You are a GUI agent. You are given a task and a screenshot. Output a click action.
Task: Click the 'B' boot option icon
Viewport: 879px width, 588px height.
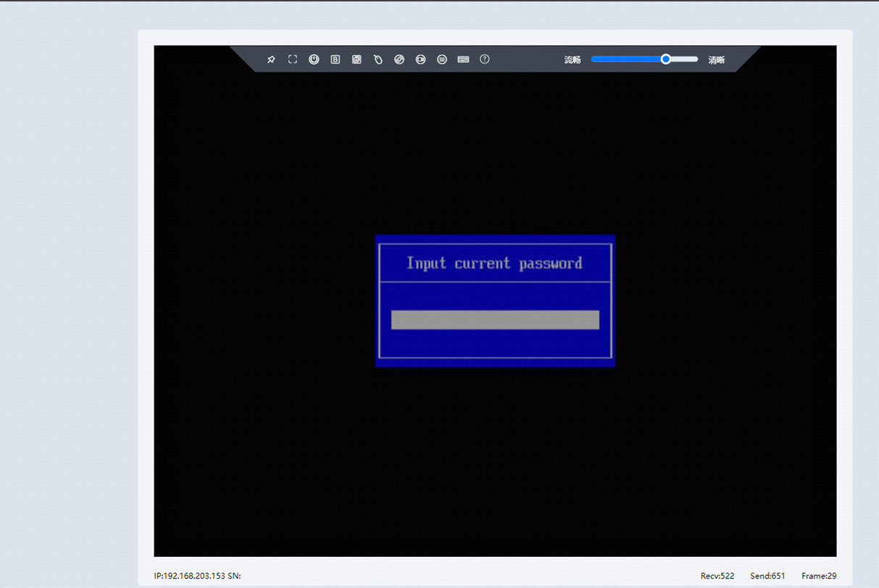[336, 59]
